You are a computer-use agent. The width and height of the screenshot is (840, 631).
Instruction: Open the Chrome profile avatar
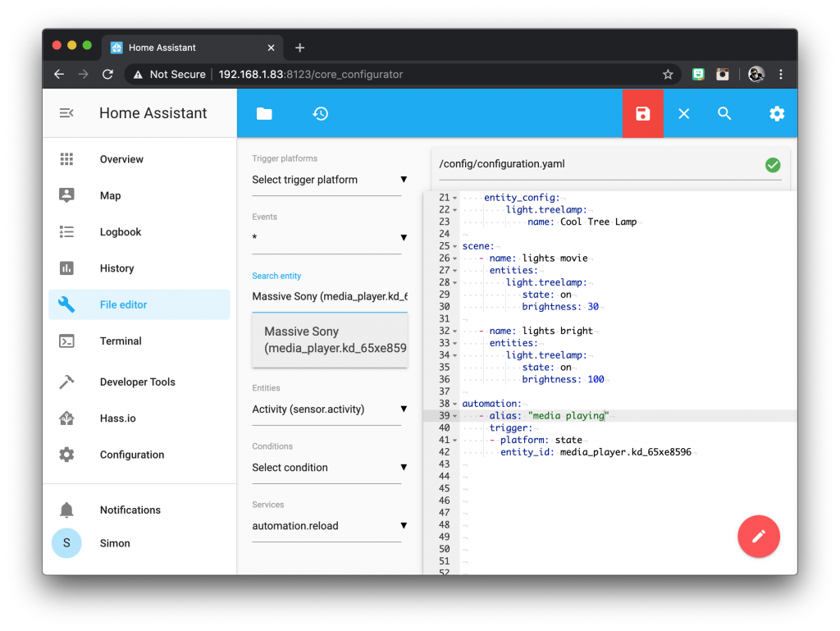click(756, 75)
